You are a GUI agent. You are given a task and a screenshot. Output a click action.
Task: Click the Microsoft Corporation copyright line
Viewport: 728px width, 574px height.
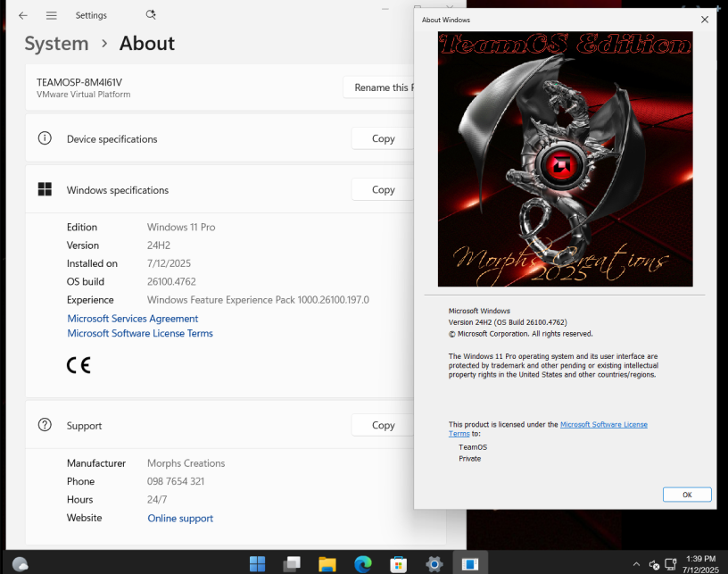520,334
